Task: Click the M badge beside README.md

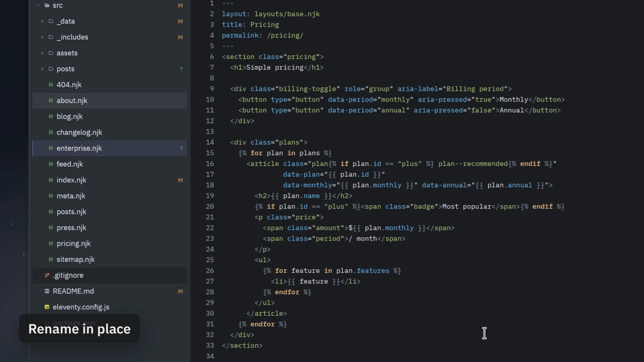Action: pos(180,292)
